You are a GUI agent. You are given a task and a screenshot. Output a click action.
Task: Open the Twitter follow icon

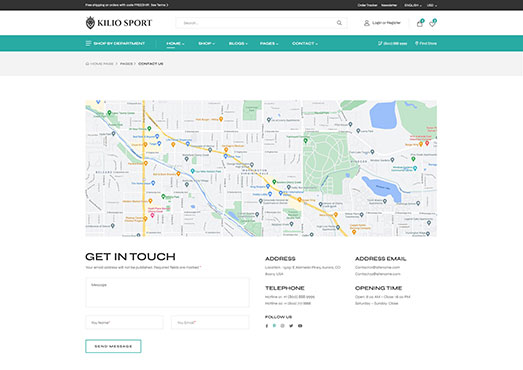click(291, 326)
